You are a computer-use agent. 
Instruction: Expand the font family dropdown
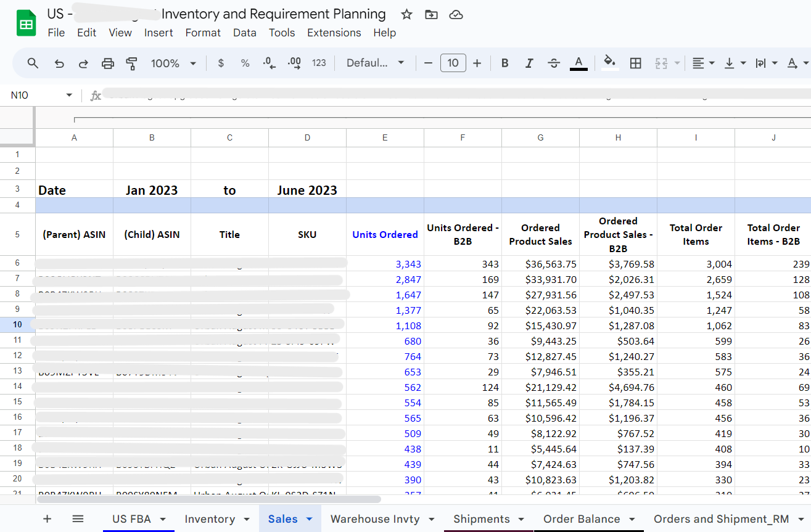375,63
